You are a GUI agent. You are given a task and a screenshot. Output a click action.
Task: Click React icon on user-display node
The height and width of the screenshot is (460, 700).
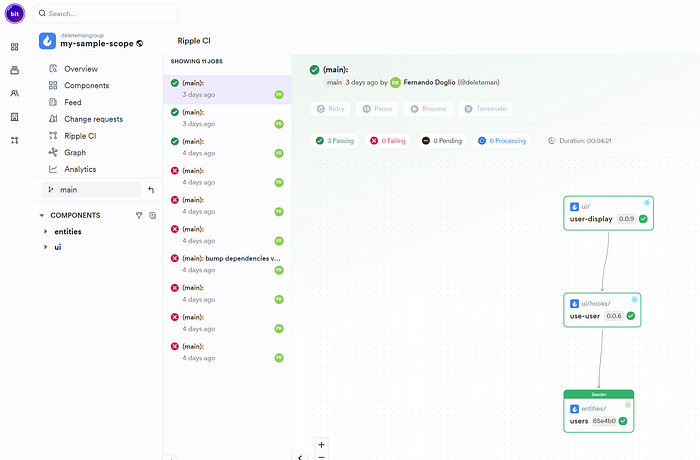pyautogui.click(x=646, y=203)
